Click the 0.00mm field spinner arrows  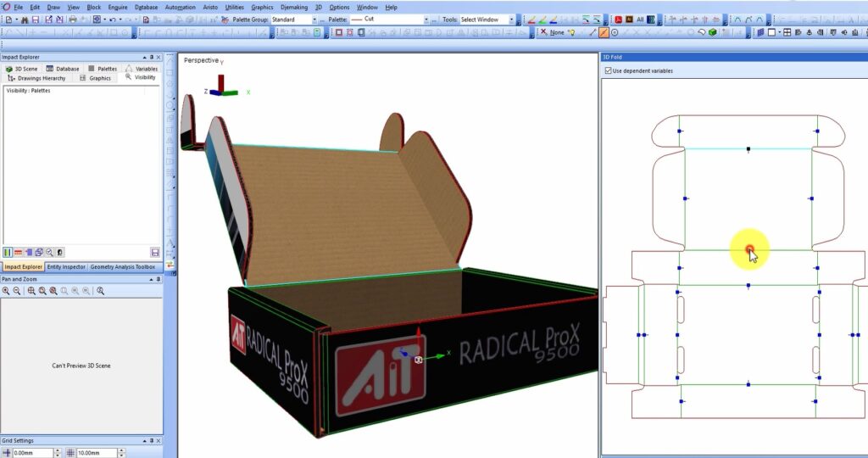point(57,453)
